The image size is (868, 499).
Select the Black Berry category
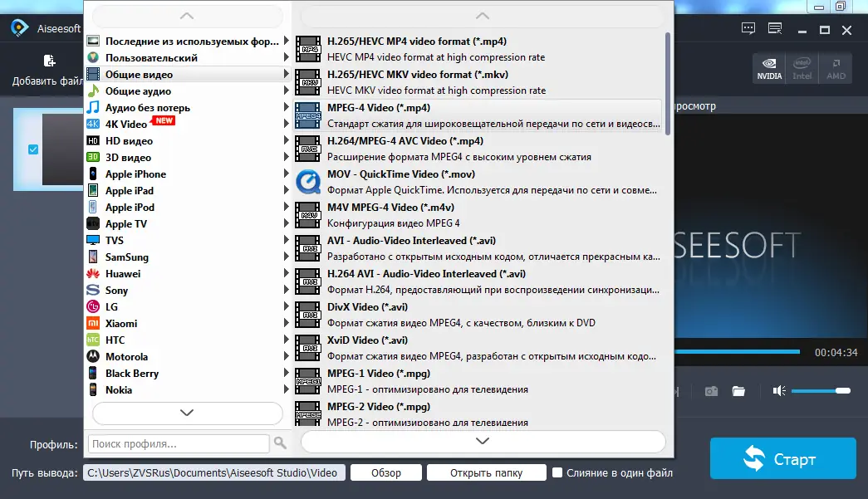[x=188, y=373]
